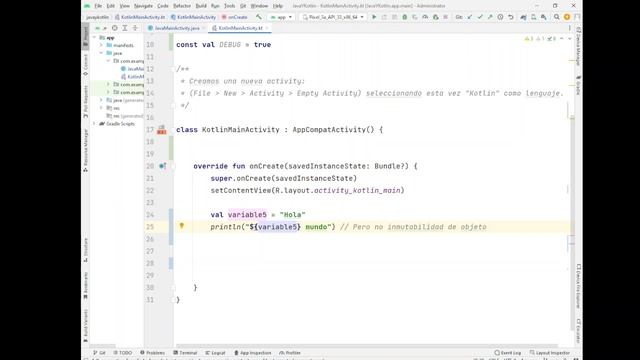Image resolution: width=640 pixels, height=360 pixels.
Task: Toggle the Commit side panel tab
Action: tap(85, 65)
